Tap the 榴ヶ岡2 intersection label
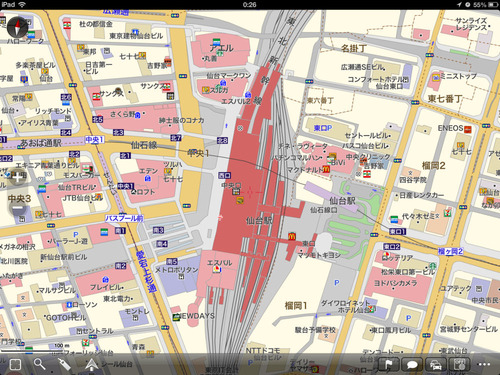500x375 pixels. 451,251
